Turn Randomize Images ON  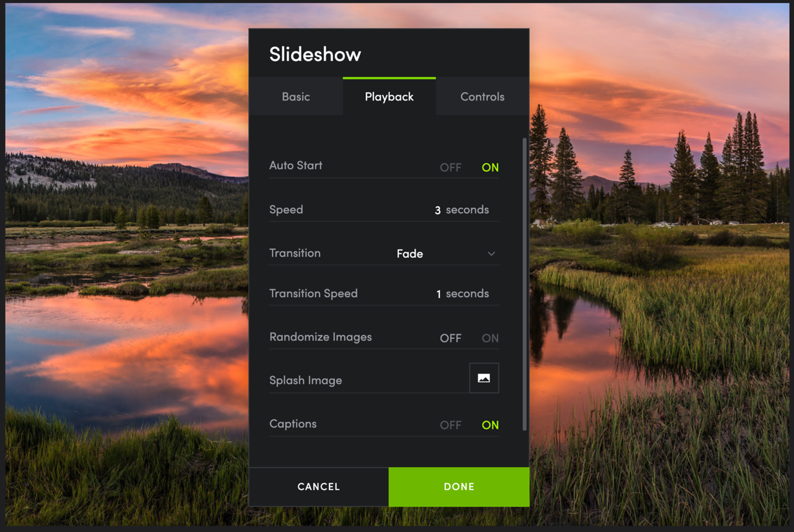point(490,338)
